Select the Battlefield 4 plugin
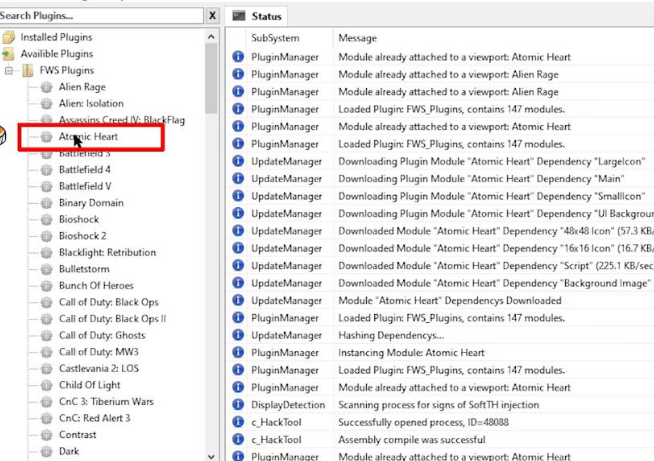654x461 pixels. [85, 170]
